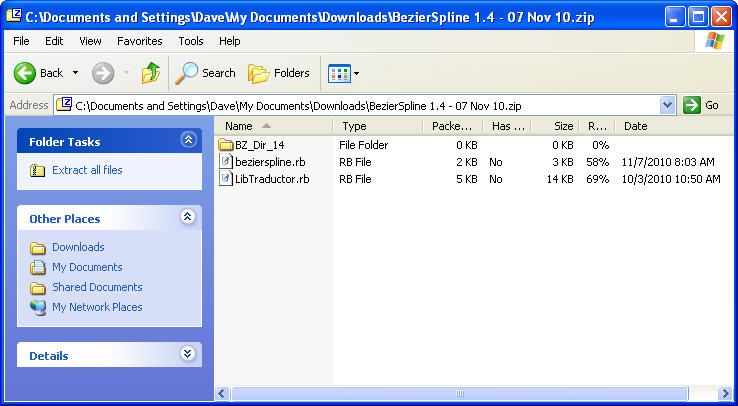Screen dimensions: 738x406
Task: Click the Windows flag logo
Action: click(x=714, y=41)
